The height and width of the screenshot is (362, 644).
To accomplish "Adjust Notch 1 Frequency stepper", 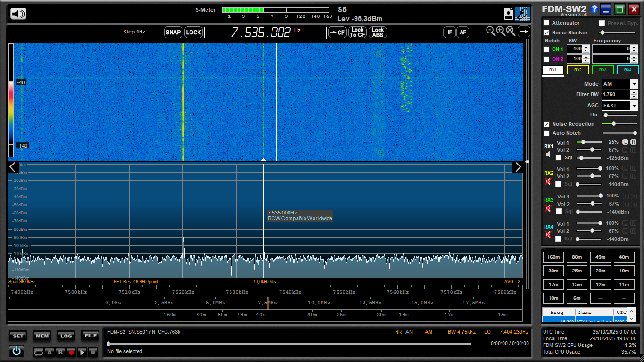I will 634,49.
